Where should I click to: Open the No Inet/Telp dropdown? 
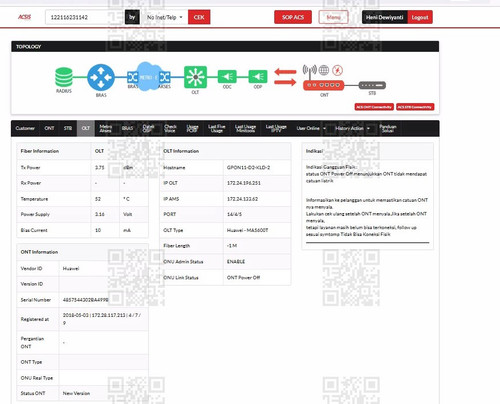[164, 17]
